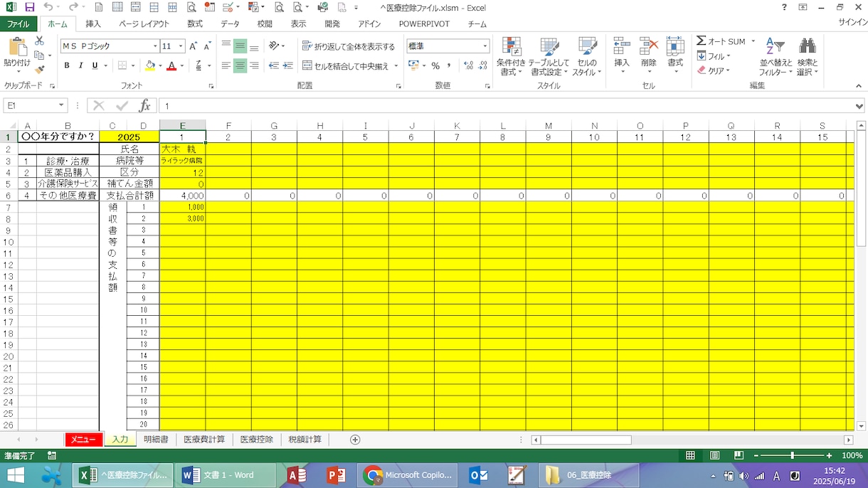Toggle center horizontal alignment

[240, 65]
